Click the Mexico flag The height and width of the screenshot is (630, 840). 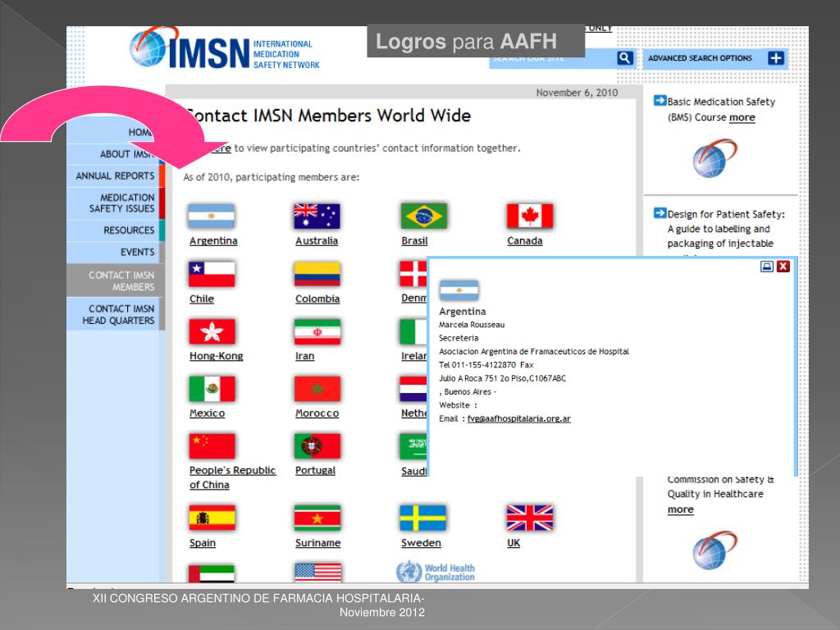[x=212, y=389]
